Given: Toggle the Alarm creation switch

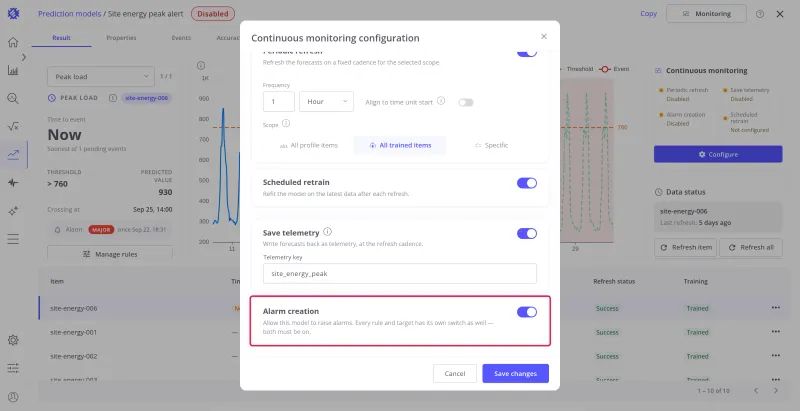Looking at the screenshot, I should 527,312.
